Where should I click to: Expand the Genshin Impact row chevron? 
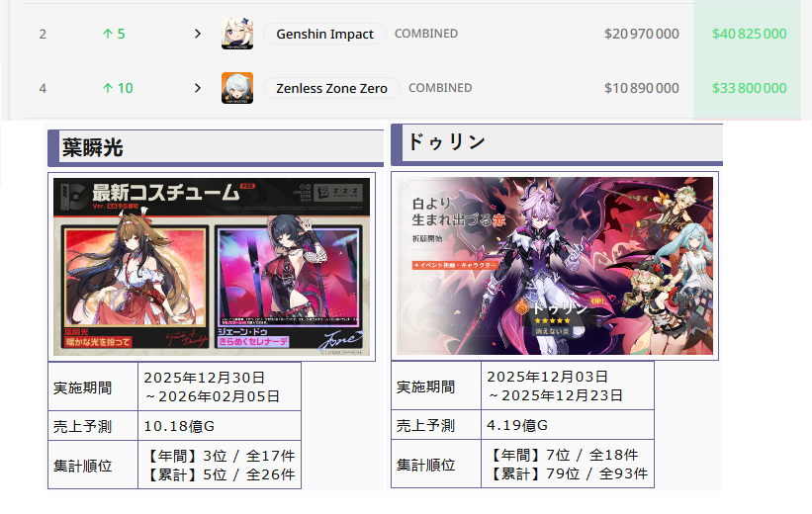(x=197, y=34)
